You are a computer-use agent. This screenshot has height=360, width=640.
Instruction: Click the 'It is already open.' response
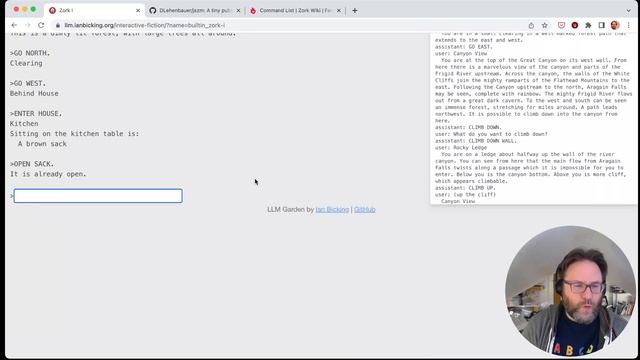(x=48, y=174)
